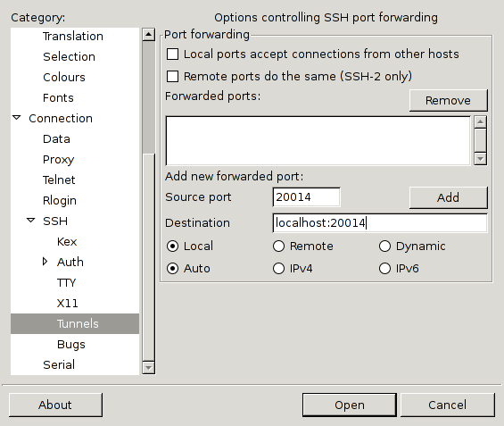Image resolution: width=504 pixels, height=426 pixels.
Task: Select the Auth category label
Action: [70, 262]
